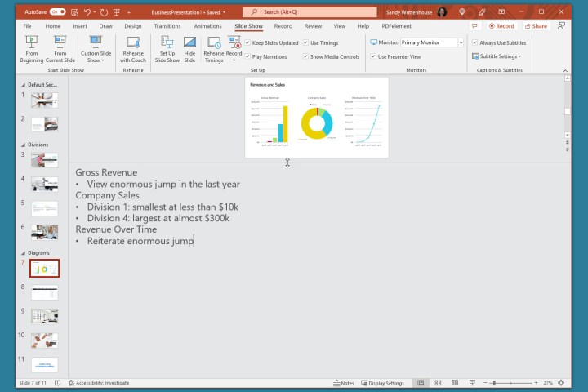Click the Hide Slide icon
This screenshot has height=392, width=588.
point(189,49)
